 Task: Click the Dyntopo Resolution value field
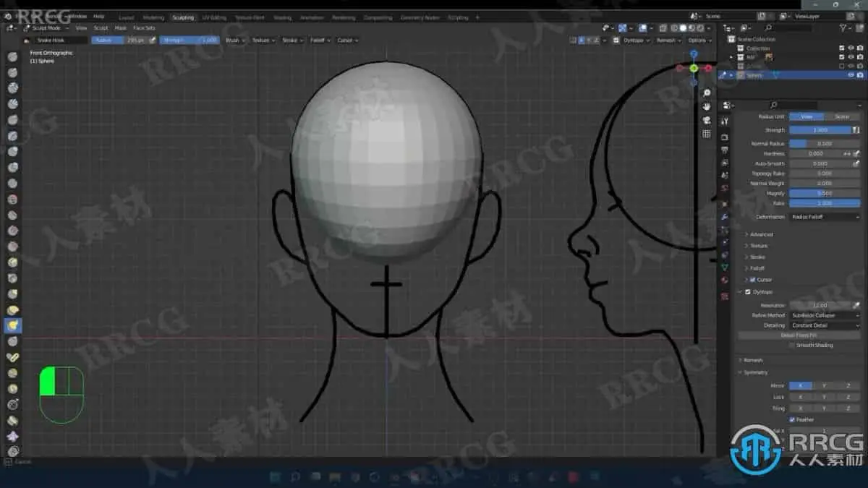pos(820,305)
